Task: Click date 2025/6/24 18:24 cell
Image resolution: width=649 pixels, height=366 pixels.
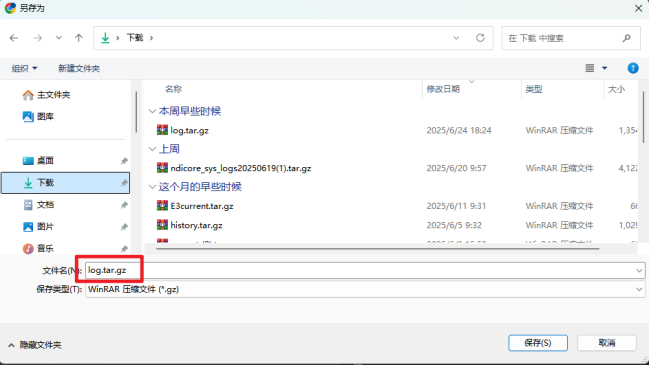Action: [x=459, y=130]
